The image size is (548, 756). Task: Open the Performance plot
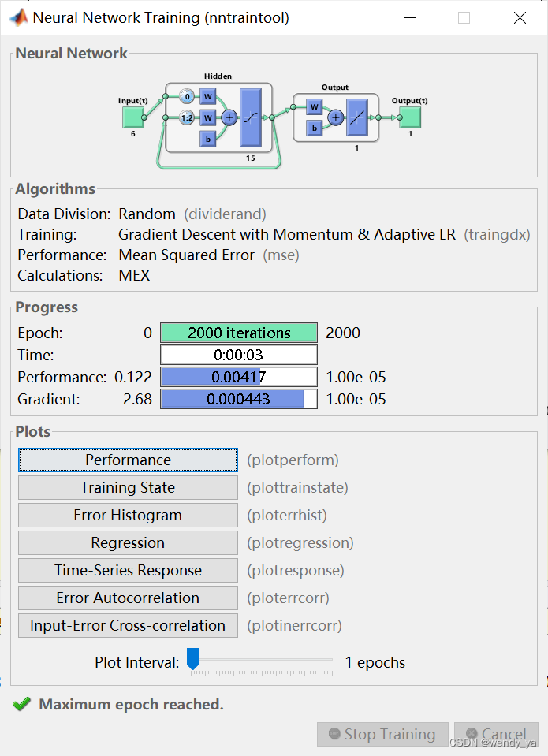coord(128,460)
